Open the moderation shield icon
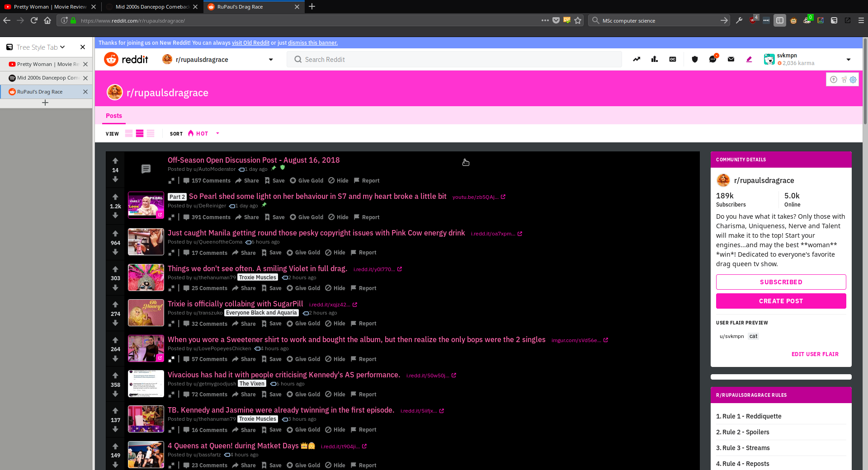This screenshot has height=470, width=868. [695, 59]
